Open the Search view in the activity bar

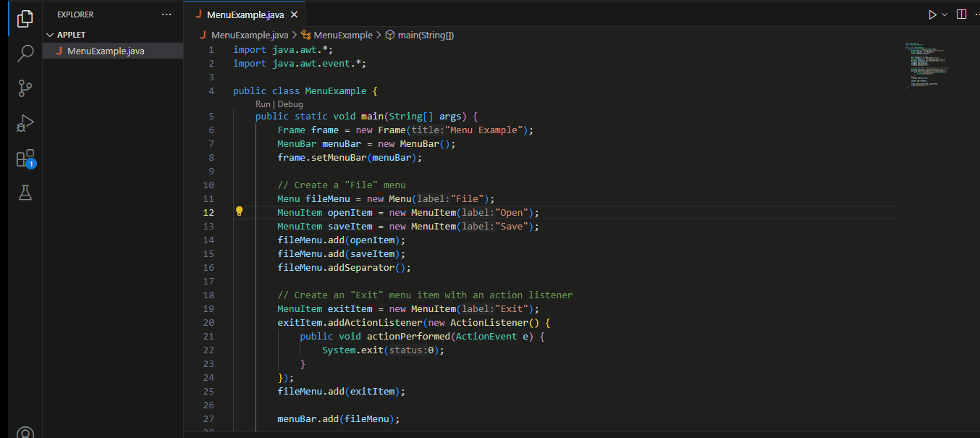pyautogui.click(x=25, y=53)
